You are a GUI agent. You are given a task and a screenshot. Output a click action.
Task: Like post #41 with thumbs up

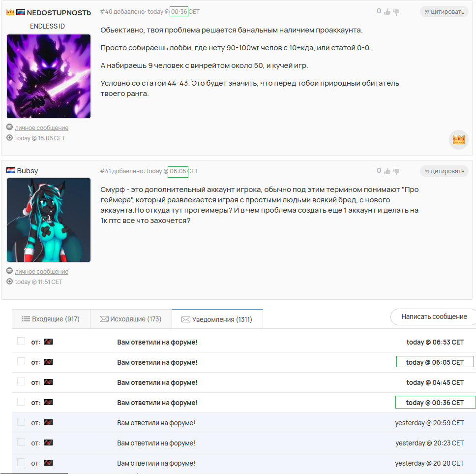pos(387,171)
